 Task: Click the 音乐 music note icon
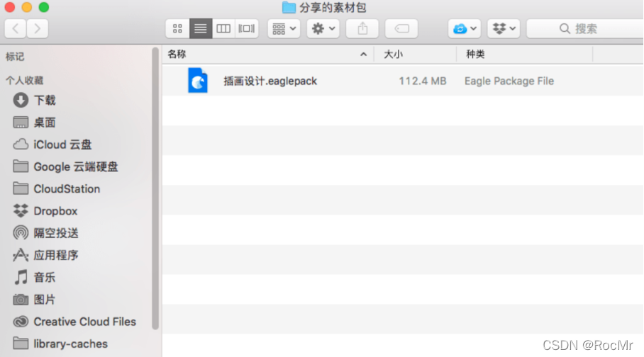(x=21, y=278)
